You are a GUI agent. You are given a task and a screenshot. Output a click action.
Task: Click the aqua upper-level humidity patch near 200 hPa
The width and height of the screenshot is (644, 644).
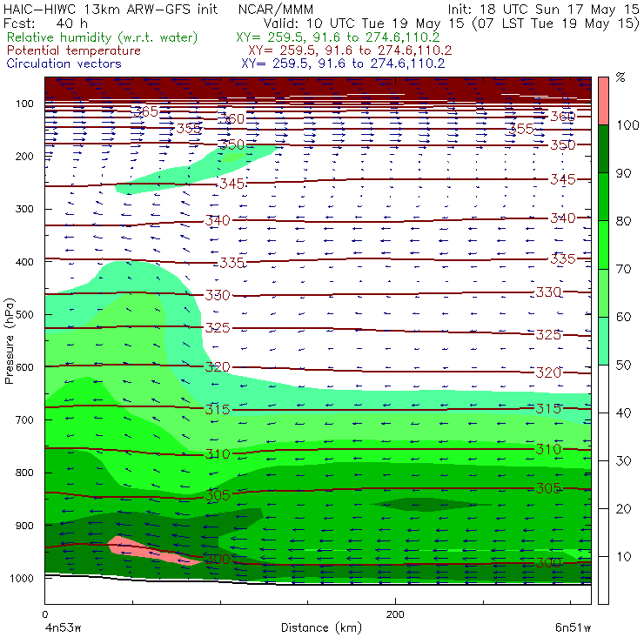click(198, 168)
